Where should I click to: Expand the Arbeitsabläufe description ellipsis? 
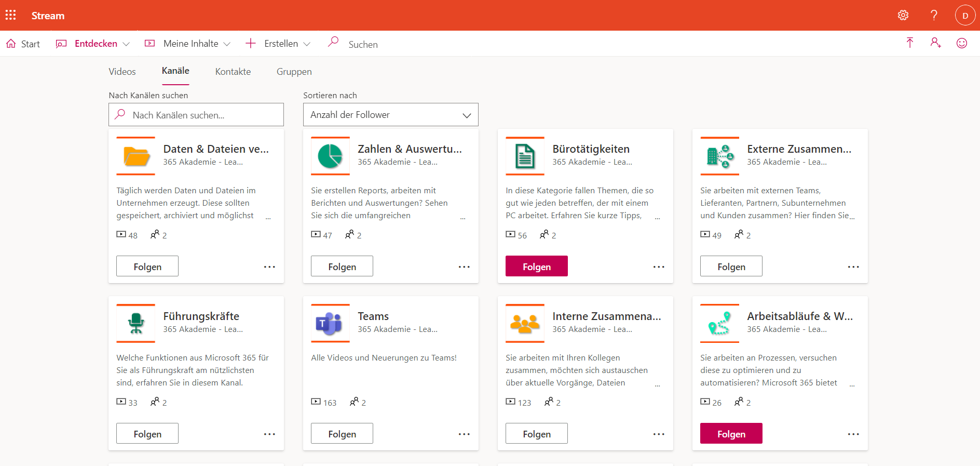click(852, 385)
